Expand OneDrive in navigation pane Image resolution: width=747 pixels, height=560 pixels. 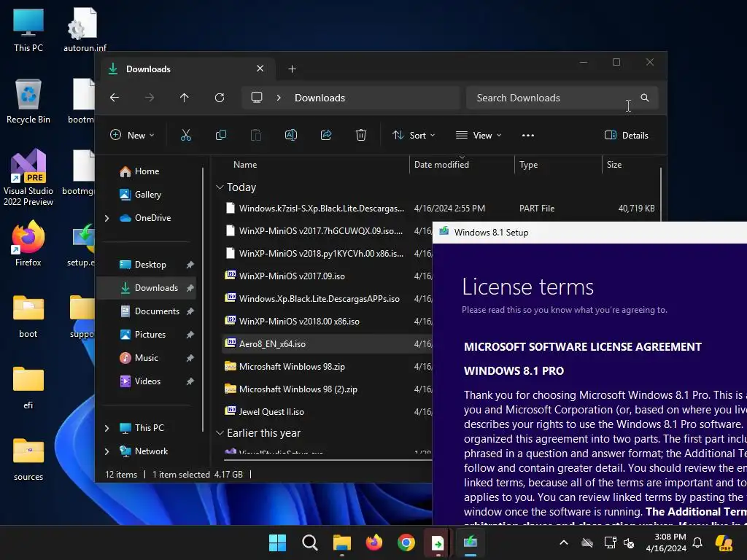(x=107, y=218)
